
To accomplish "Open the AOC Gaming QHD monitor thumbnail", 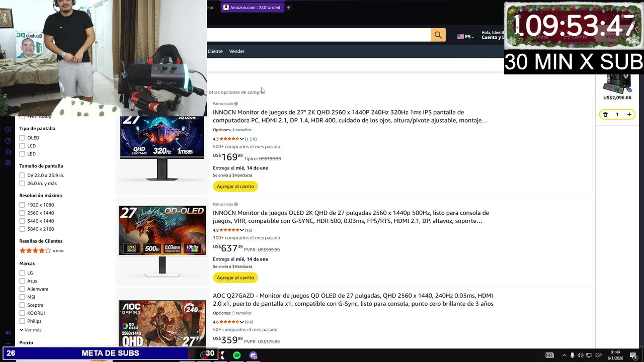I will tap(162, 323).
